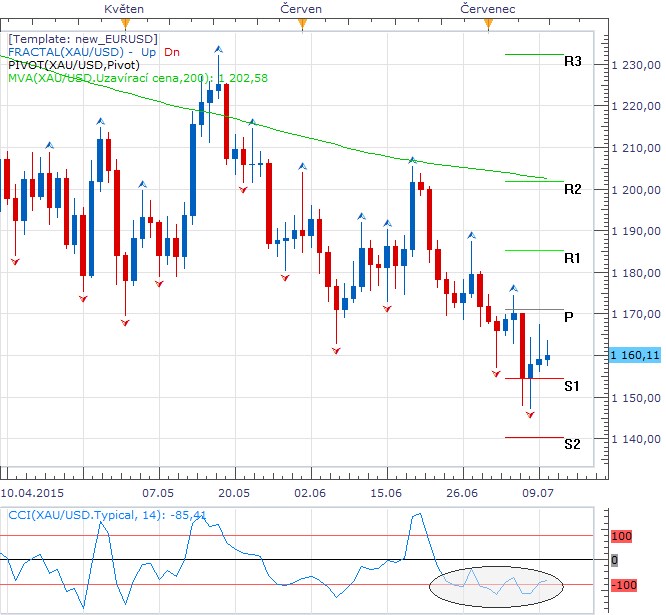
Task: Click the 1 200,00 price axis label
Action: [636, 190]
